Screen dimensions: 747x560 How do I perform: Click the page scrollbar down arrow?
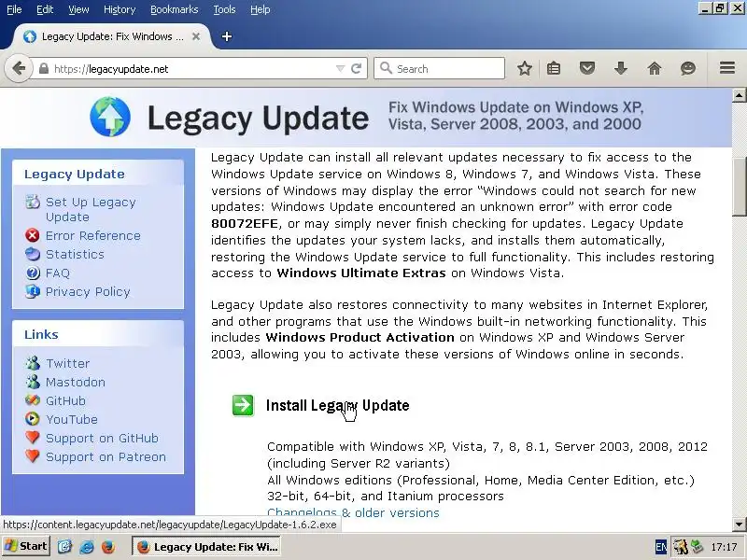coord(739,525)
